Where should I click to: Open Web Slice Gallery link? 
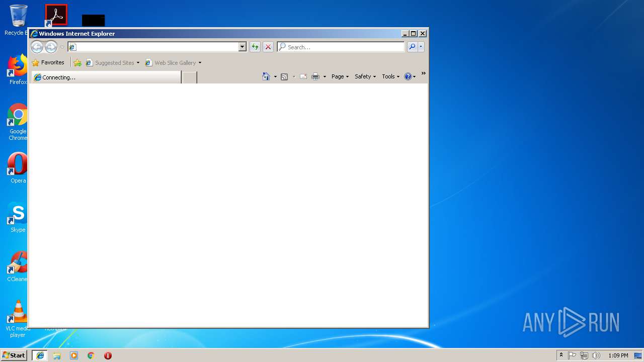click(171, 63)
